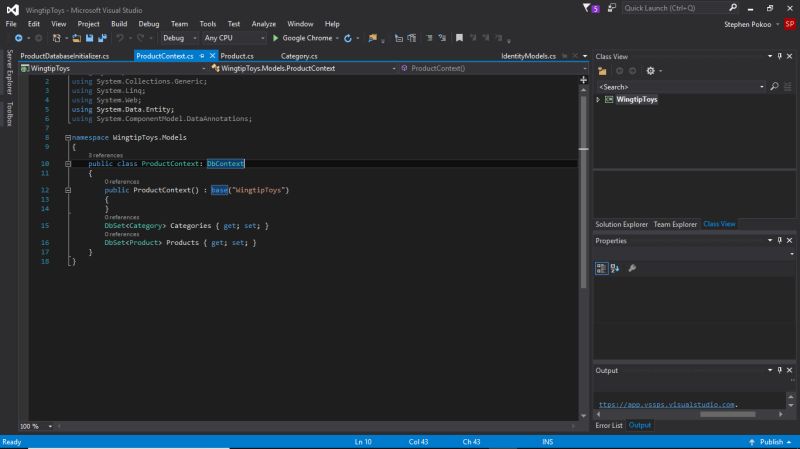Click the Property Pages wrench icon
Image resolution: width=800 pixels, height=449 pixels.
632,268
